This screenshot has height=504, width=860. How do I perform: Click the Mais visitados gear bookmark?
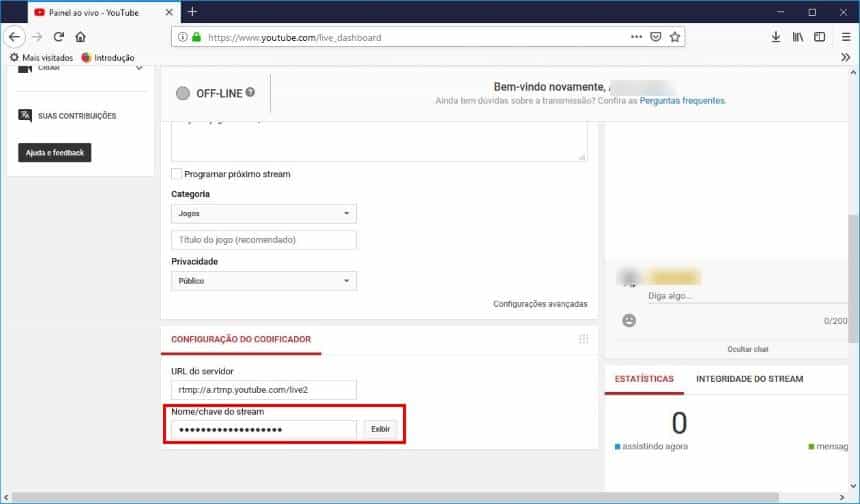click(41, 57)
